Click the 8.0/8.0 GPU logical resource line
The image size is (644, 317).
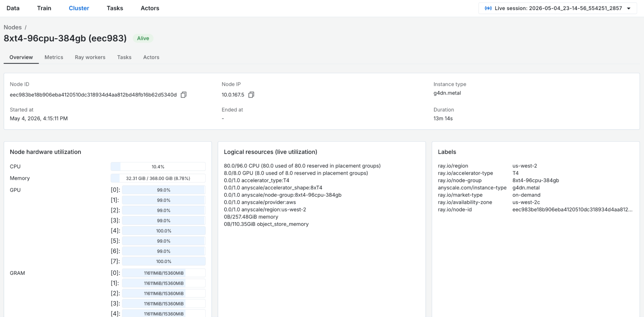296,173
